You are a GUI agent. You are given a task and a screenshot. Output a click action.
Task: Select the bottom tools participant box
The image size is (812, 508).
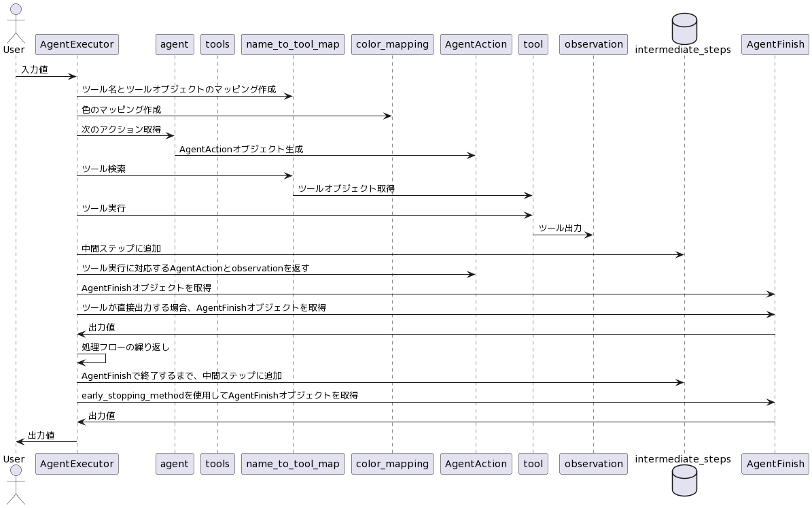click(217, 464)
